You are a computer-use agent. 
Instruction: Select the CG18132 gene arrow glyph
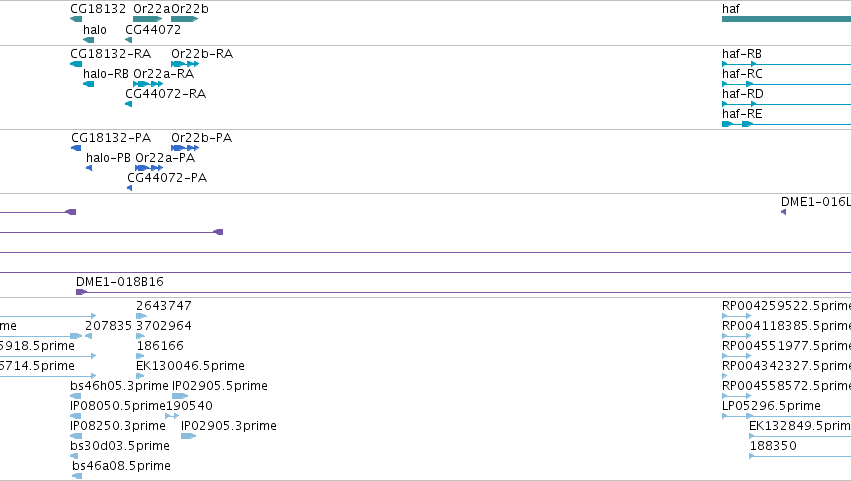coord(76,19)
